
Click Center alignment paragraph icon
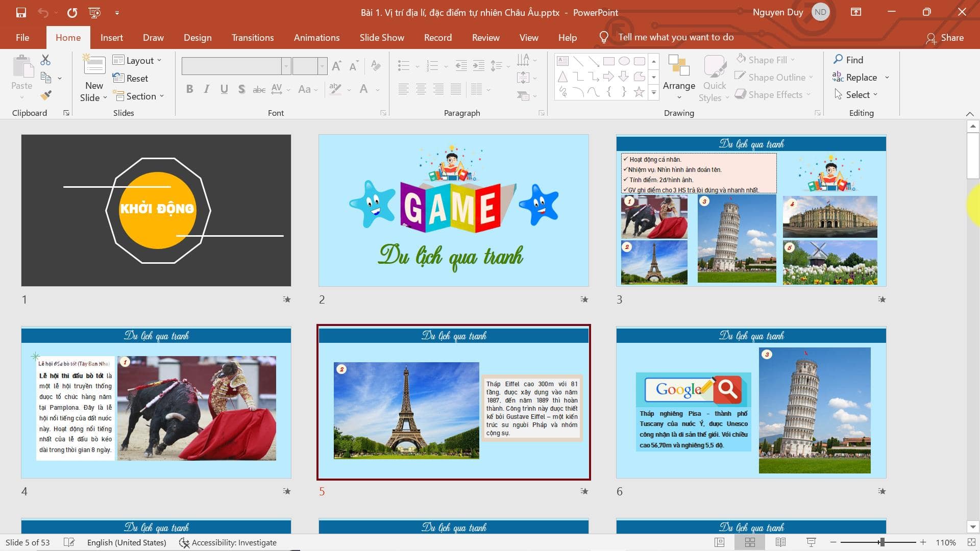(421, 89)
